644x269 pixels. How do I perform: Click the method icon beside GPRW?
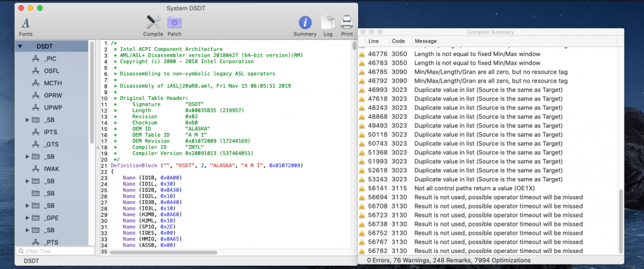click(36, 95)
